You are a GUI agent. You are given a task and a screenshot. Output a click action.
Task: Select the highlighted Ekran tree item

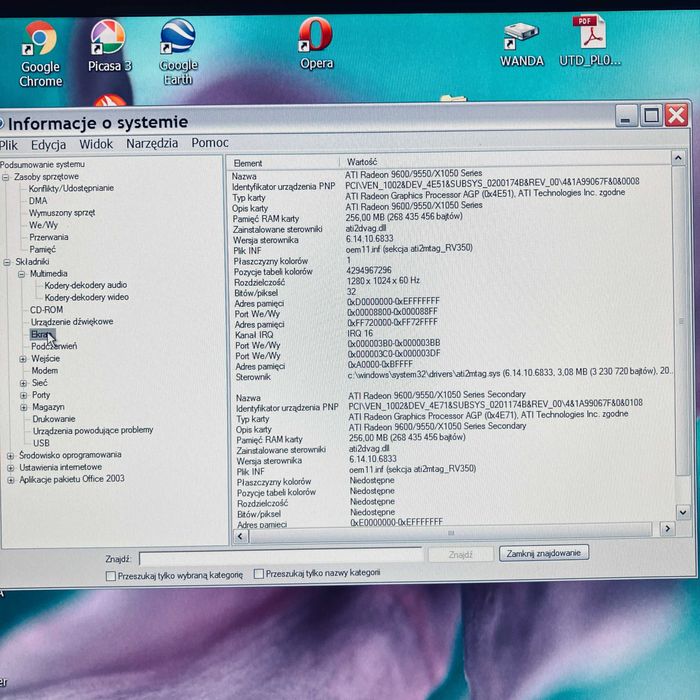[x=42, y=334]
